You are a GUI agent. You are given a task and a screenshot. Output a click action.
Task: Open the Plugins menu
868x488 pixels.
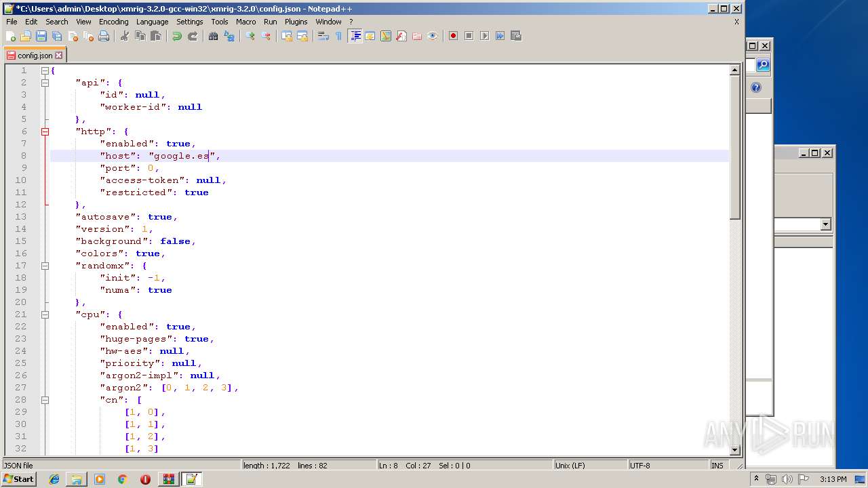pos(296,22)
